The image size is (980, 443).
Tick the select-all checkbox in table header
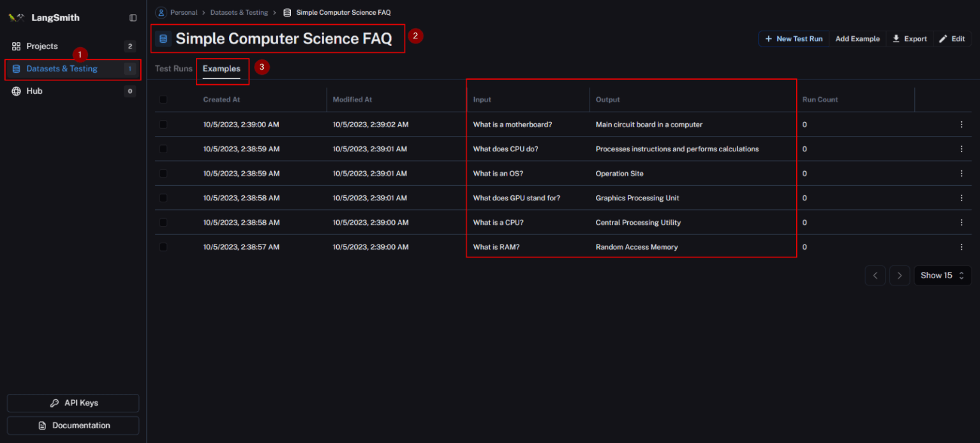[163, 100]
